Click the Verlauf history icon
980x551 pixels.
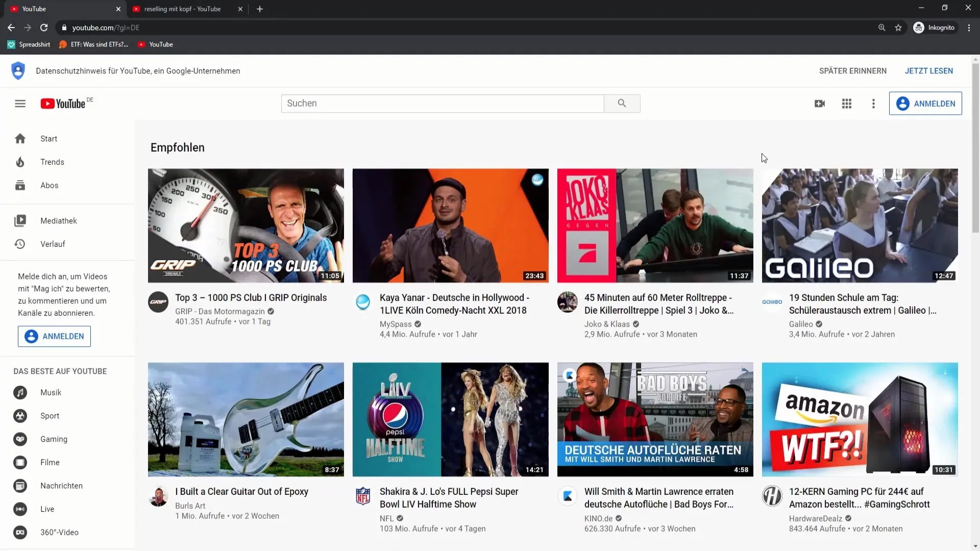point(20,244)
